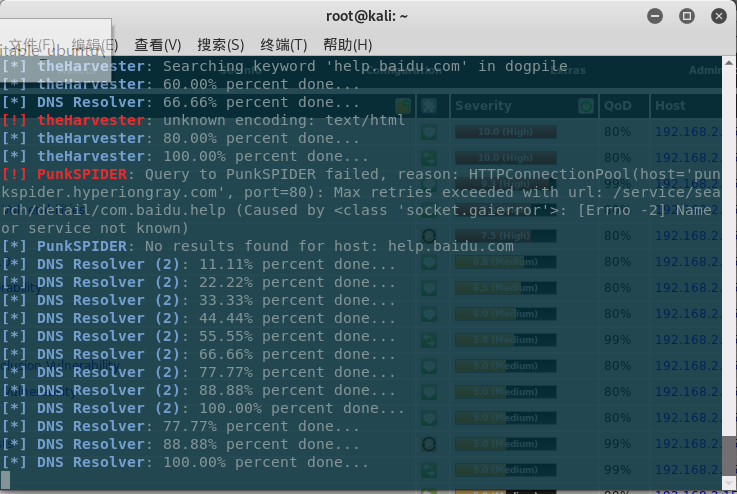Click the mitigation wrench icon in a 5.0 (Medium) row
Viewport: 737px width, 494px height.
coord(429,444)
